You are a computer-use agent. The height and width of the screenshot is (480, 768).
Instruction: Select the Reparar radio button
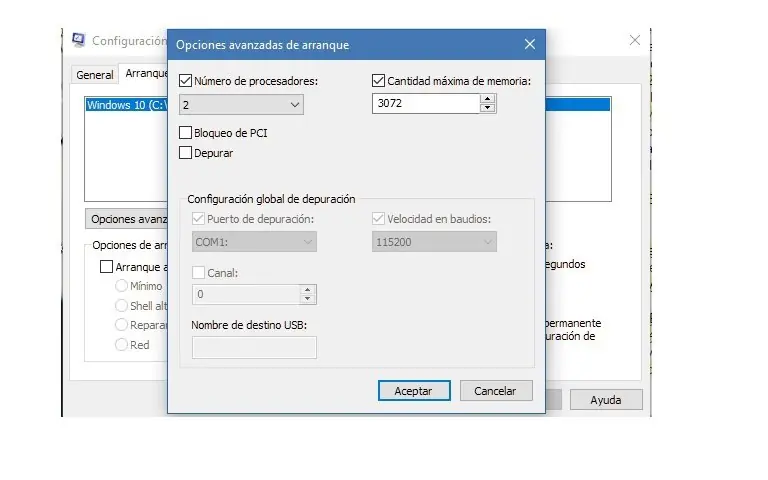click(121, 325)
